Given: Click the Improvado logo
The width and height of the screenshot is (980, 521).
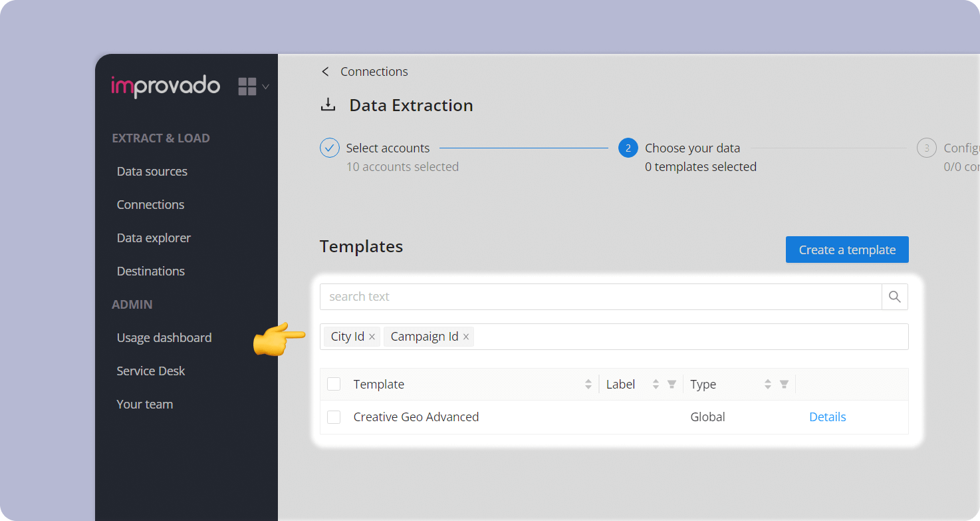Looking at the screenshot, I should click(x=166, y=86).
